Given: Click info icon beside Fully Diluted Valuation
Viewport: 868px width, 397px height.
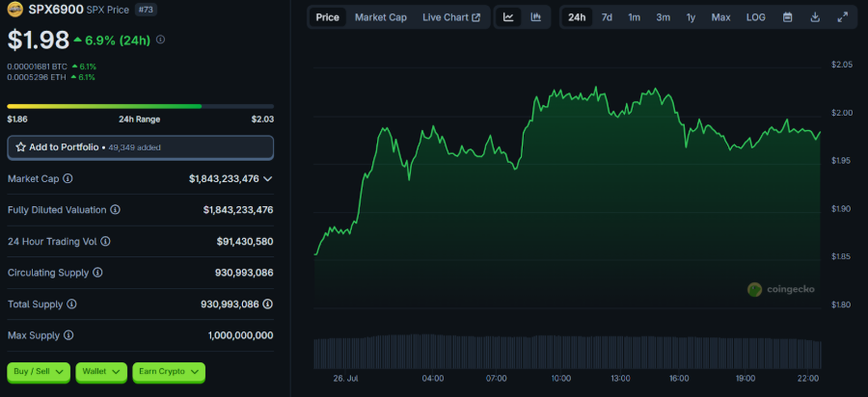Looking at the screenshot, I should 115,210.
